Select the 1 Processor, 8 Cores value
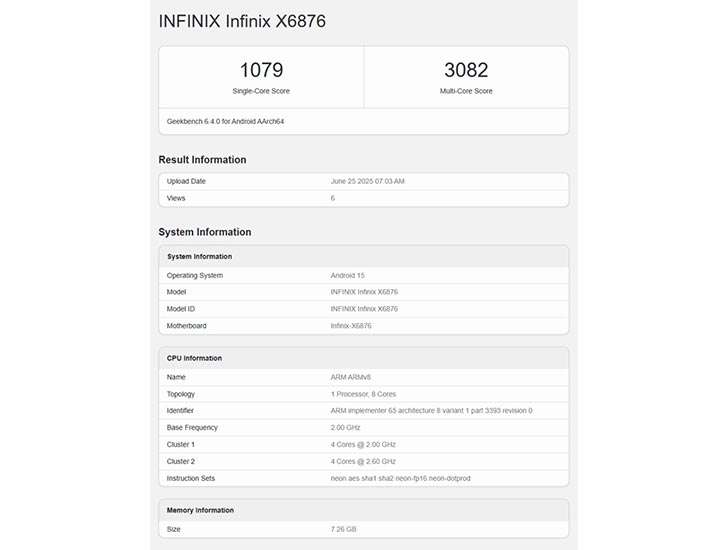 coord(363,394)
